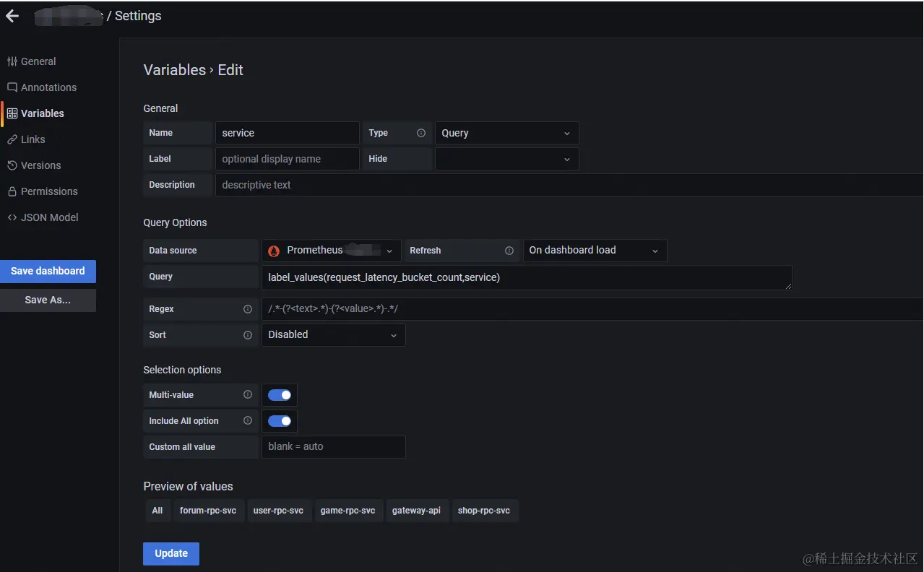Click the Permissions lock icon
Screen dimensions: 924x572
click(12, 191)
